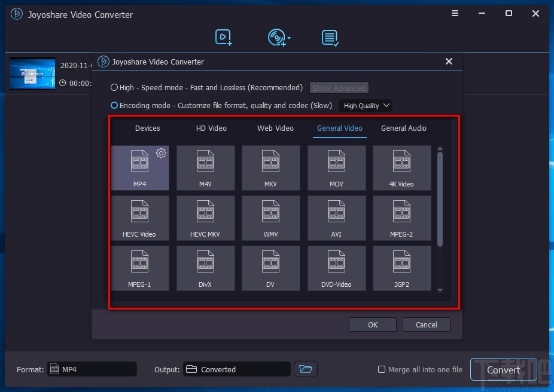Start conversion with Convert button
The image size is (554, 392).
click(504, 370)
